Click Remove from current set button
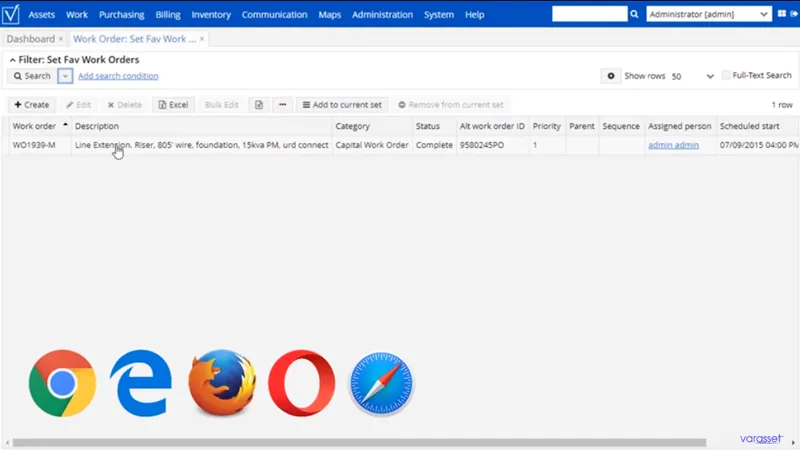 [451, 105]
